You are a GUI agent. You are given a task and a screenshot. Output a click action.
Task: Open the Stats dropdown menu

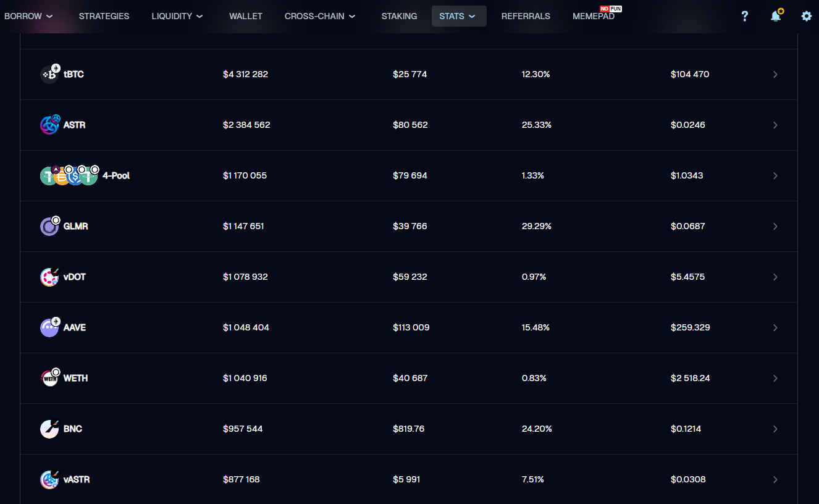tap(459, 16)
